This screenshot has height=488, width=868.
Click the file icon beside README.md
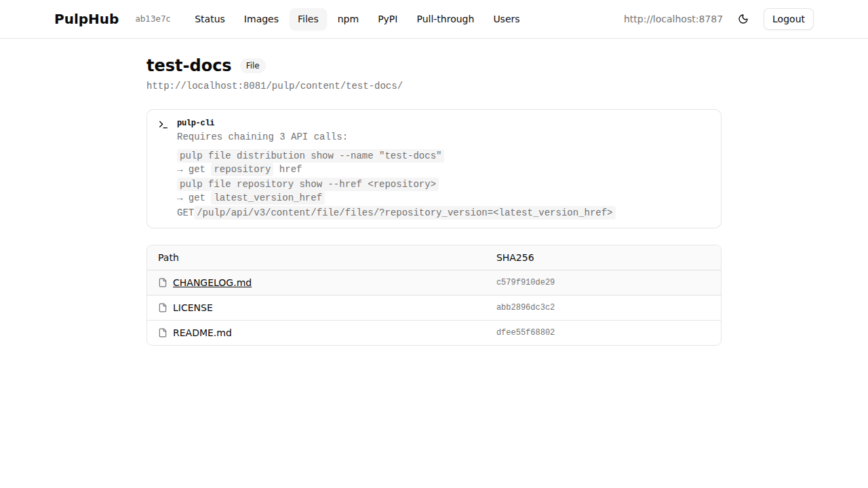point(163,332)
